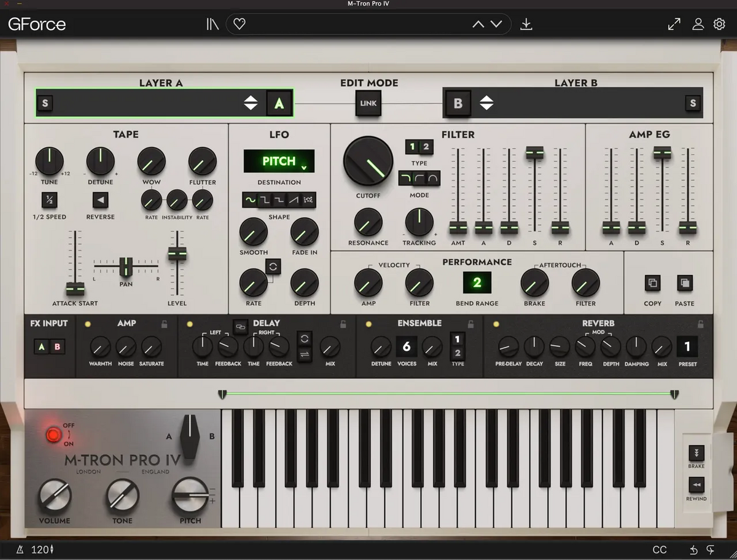This screenshot has height=560, width=737.
Task: Select Layer B edit tab button
Action: 458,103
